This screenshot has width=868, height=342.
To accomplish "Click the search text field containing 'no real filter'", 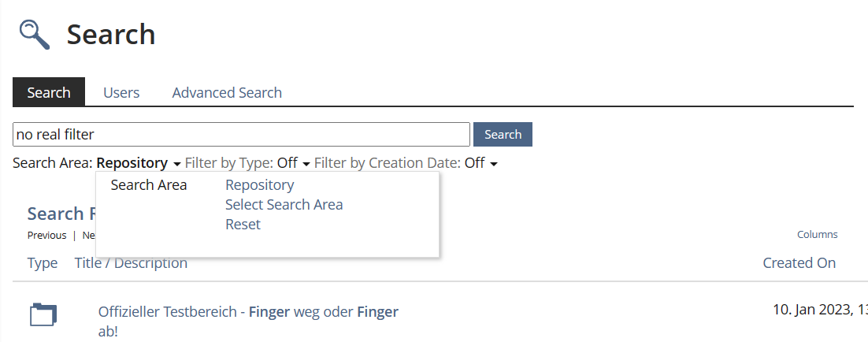I will (x=241, y=134).
